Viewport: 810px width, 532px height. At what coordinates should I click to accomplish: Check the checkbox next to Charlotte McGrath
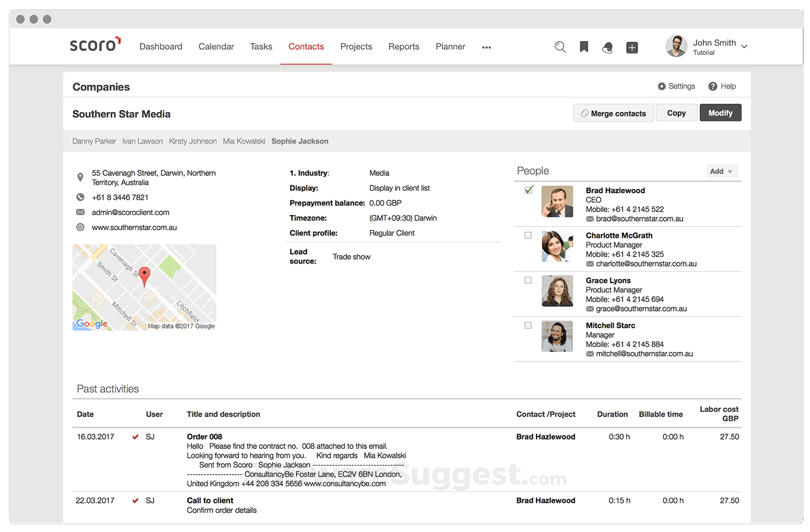click(x=528, y=235)
